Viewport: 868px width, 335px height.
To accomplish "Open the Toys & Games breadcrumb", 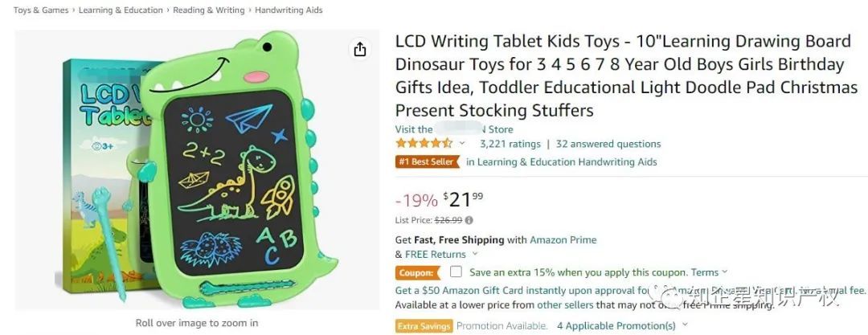I will (x=41, y=10).
